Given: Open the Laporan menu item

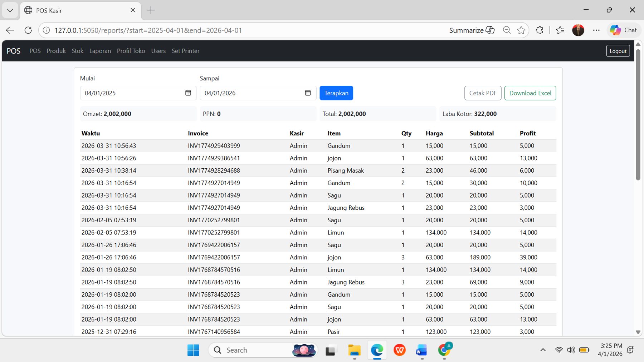Looking at the screenshot, I should 100,51.
